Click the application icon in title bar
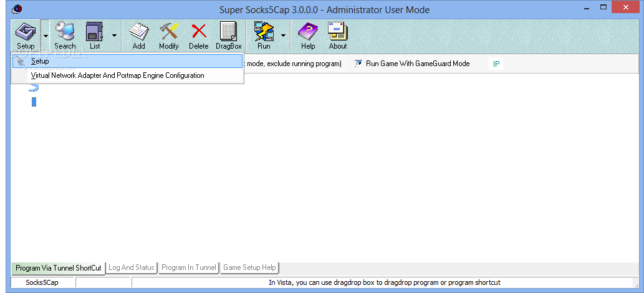Screen dimensions: 644x293 (x=17, y=9)
